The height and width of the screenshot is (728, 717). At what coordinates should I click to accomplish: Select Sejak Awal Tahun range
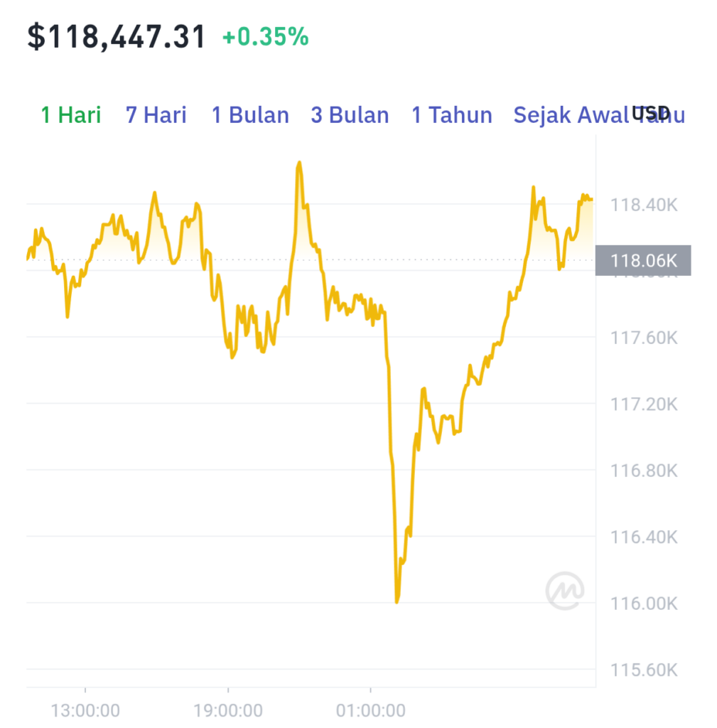pyautogui.click(x=599, y=114)
